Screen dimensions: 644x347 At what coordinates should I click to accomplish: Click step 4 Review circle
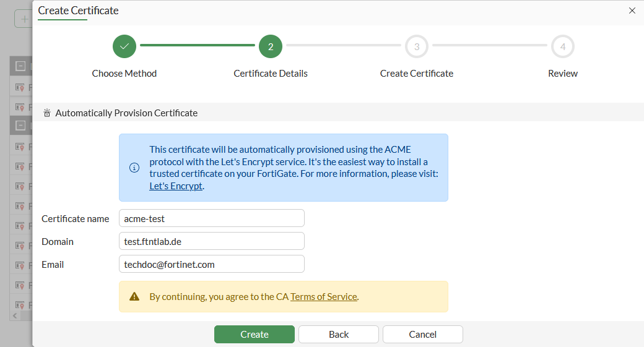pyautogui.click(x=563, y=46)
